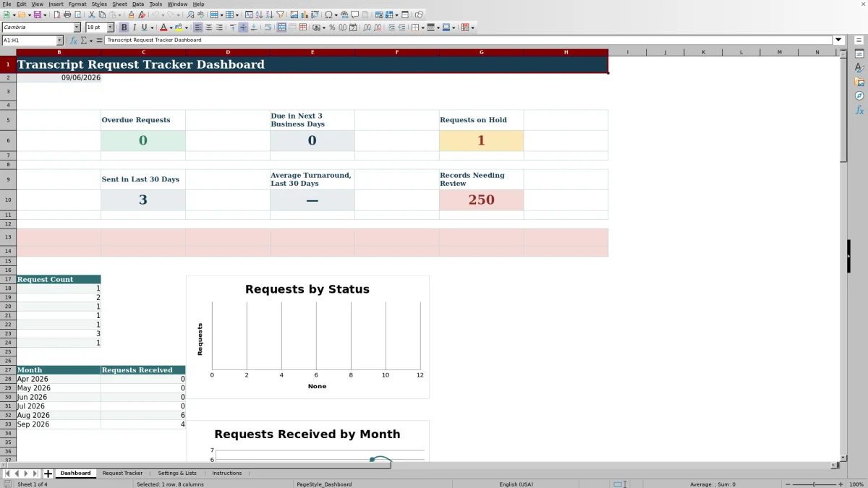Click English (USA) language in status bar
Image resolution: width=868 pixels, height=488 pixels.
point(516,484)
